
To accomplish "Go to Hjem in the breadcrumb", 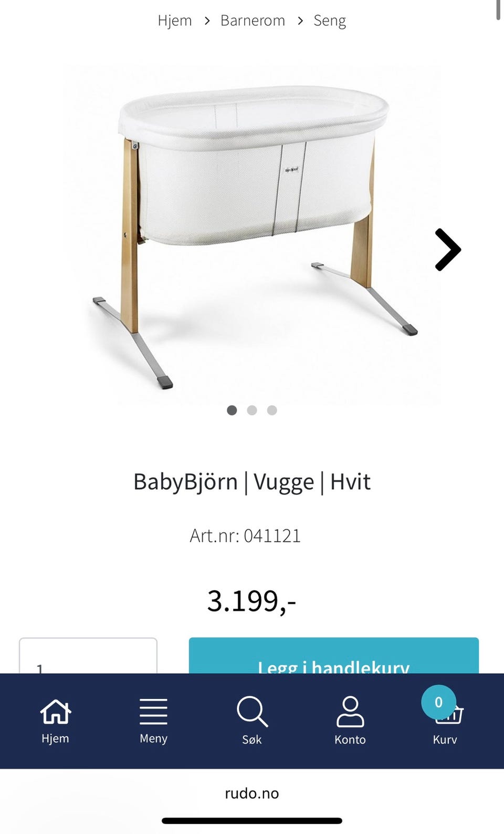I will 175,20.
